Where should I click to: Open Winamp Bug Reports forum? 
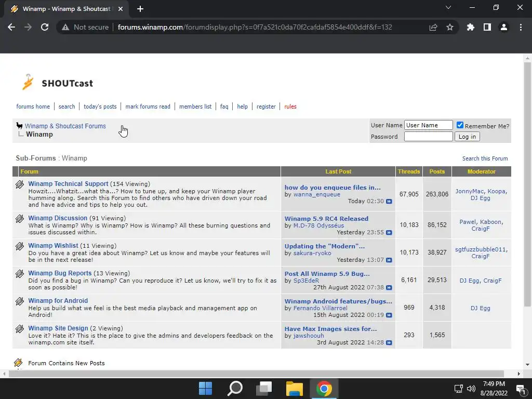tap(60, 273)
